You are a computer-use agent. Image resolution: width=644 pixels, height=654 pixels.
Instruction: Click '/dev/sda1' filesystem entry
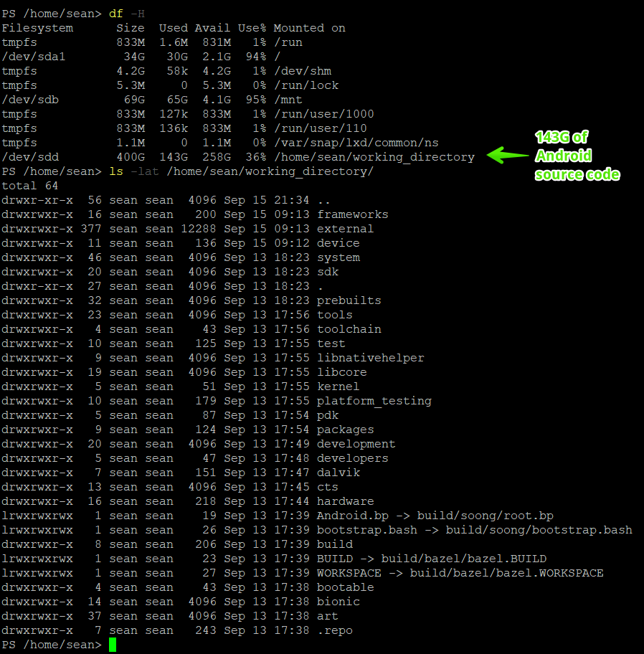coord(34,57)
